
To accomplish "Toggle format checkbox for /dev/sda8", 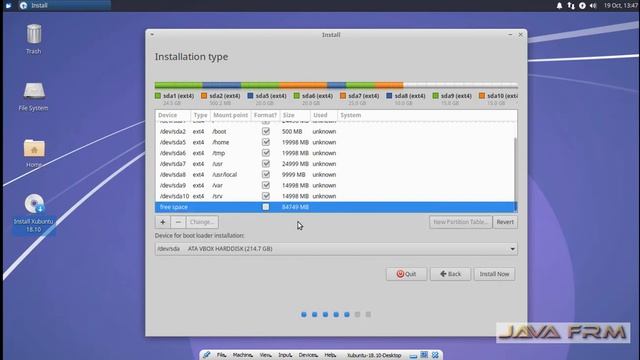I will 266,174.
